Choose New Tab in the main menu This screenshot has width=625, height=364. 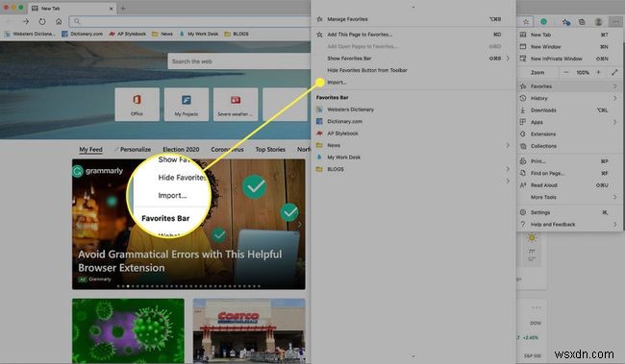coord(569,35)
